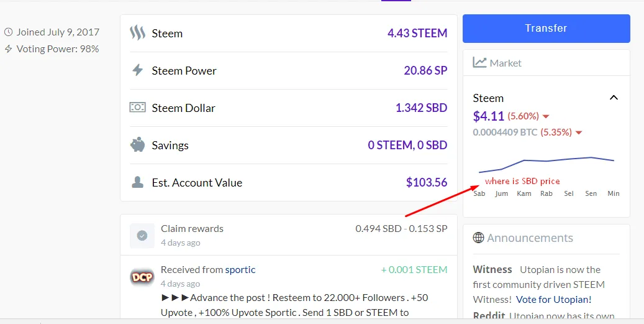
Task: Click the Steem Dollar label
Action: click(184, 108)
